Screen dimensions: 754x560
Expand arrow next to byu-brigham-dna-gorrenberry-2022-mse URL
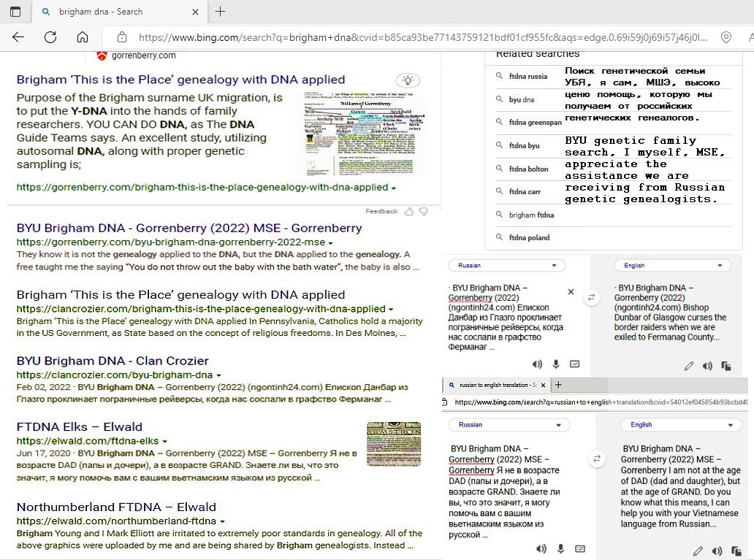[330, 243]
